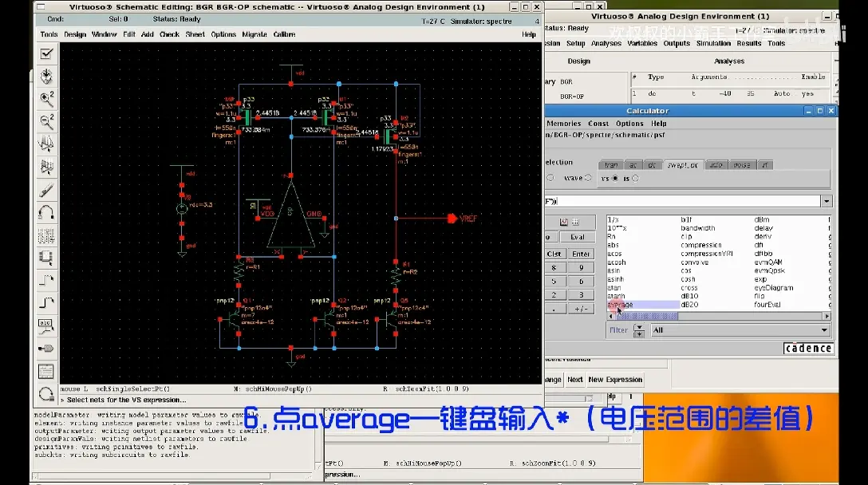Switch to the ac tab in Calculator
Viewport: 868px width, 485px height.
point(633,165)
